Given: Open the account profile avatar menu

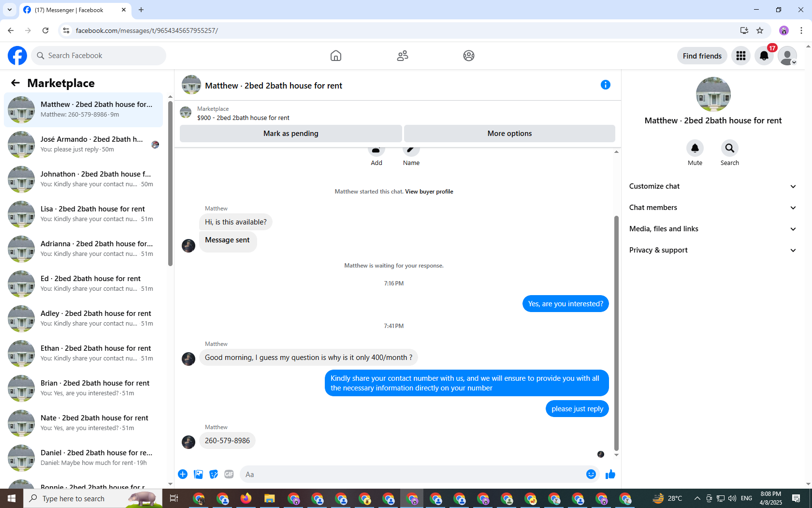Looking at the screenshot, I should coord(787,56).
